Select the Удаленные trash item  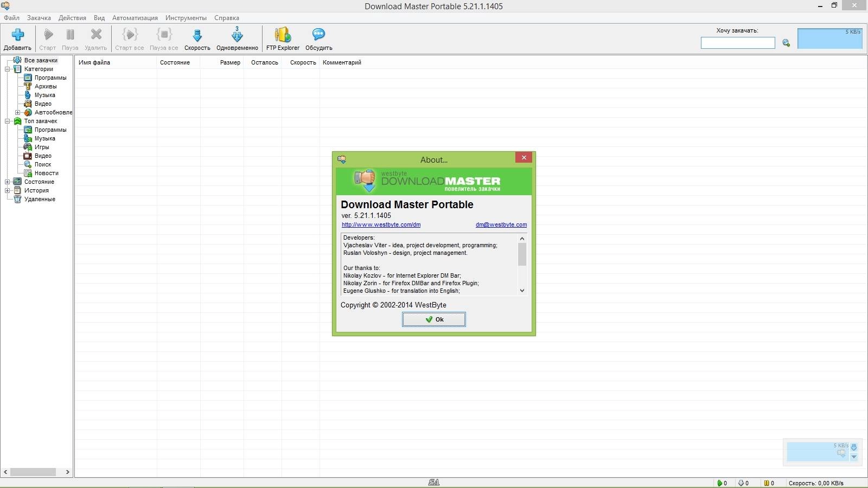(x=40, y=199)
